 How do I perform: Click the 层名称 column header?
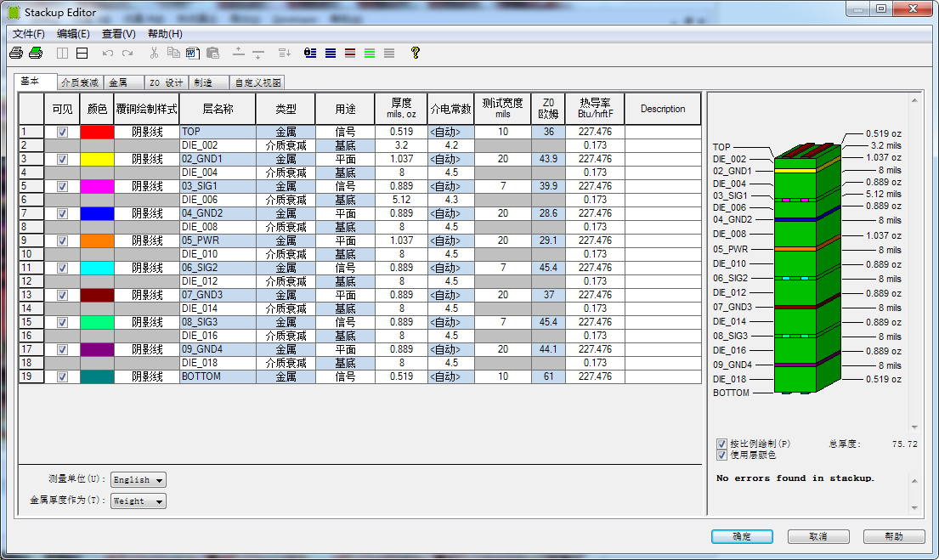[x=218, y=109]
